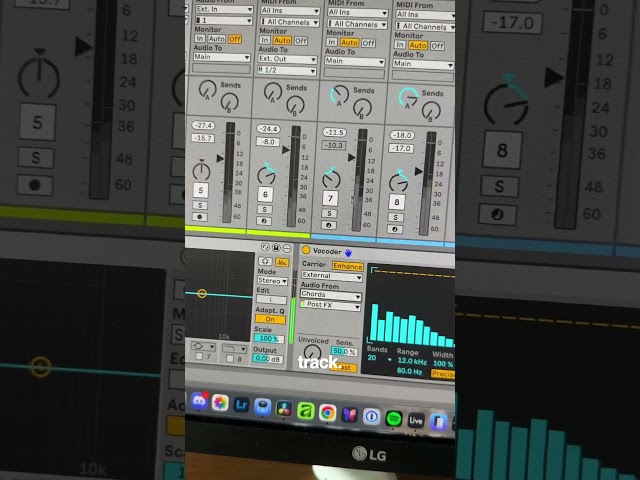Click the EQ headphone audition icon
The width and height of the screenshot is (640, 480).
pyautogui.click(x=266, y=261)
